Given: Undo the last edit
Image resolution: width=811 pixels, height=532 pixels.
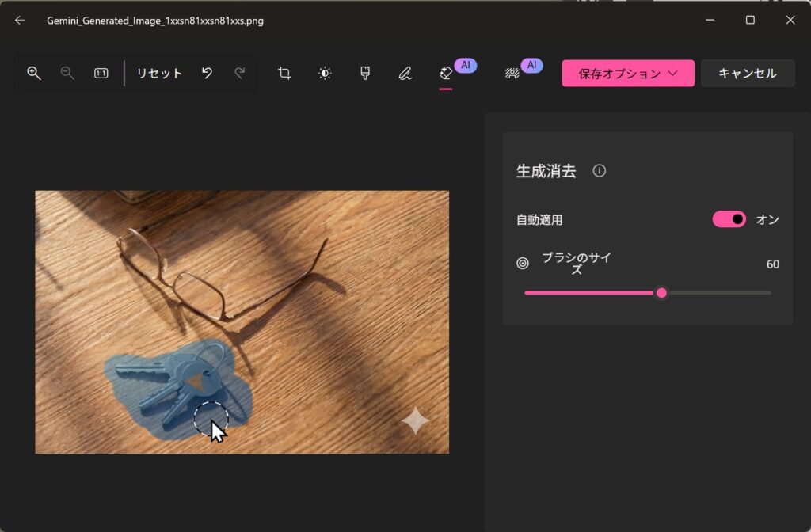Looking at the screenshot, I should click(x=207, y=73).
